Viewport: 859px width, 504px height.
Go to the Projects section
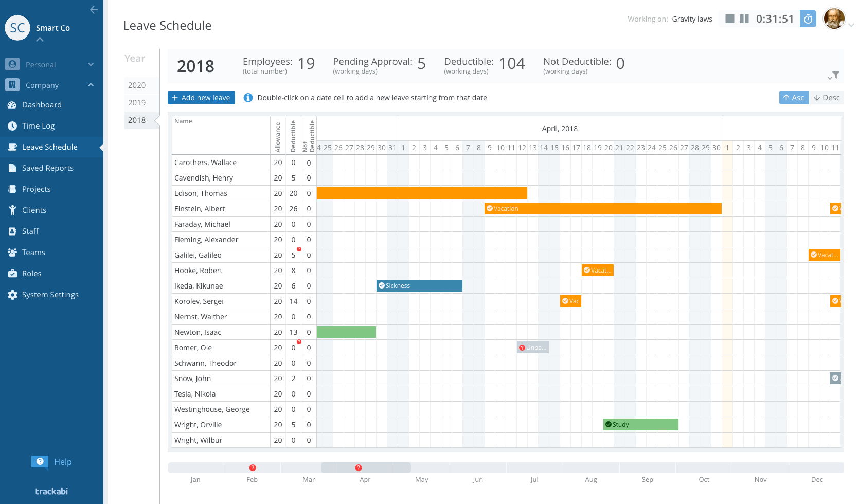(x=36, y=189)
